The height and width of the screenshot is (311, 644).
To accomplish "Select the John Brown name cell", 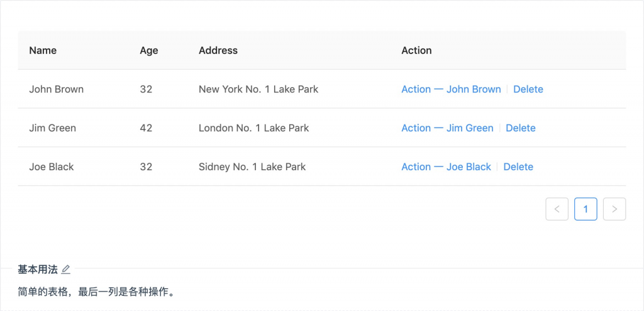I will point(57,89).
